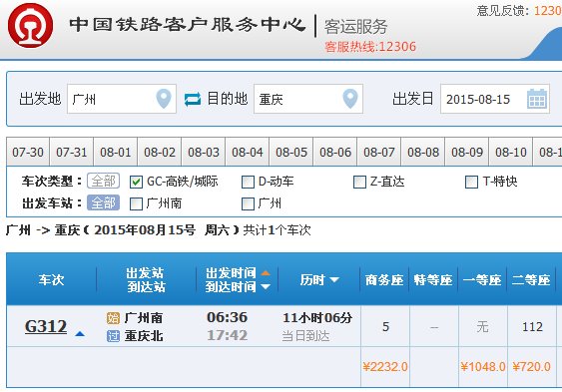
Task: Click duration text 11小时06分
Action: click(x=317, y=318)
